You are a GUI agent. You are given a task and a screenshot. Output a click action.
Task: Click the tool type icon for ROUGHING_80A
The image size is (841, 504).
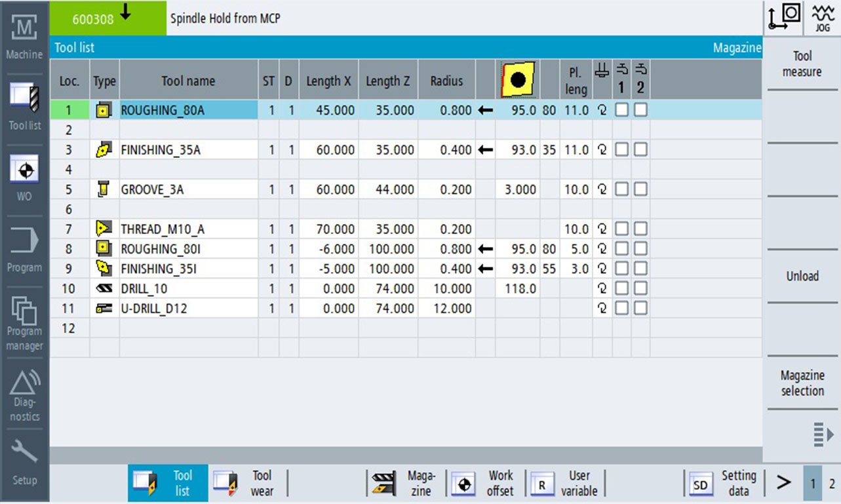103,110
